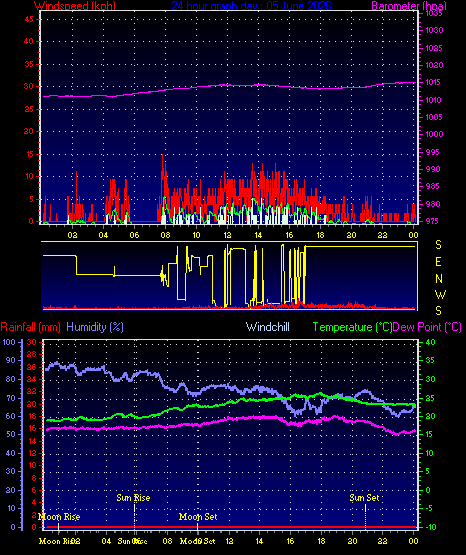466x555 pixels.
Task: Click the Windspeed (kph) axis title
Action: tap(75, 6)
